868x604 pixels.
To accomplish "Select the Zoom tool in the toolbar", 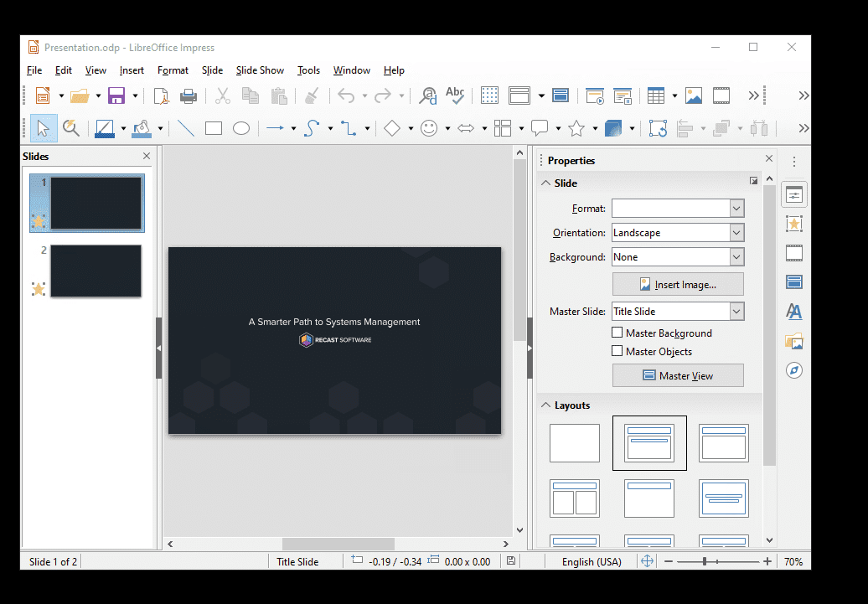I will click(x=72, y=128).
